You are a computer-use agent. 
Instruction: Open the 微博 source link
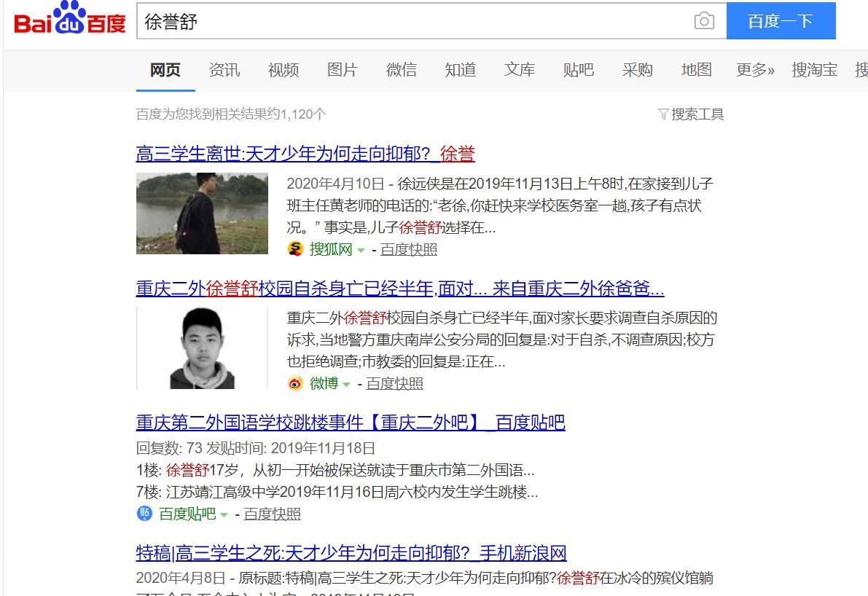[324, 383]
